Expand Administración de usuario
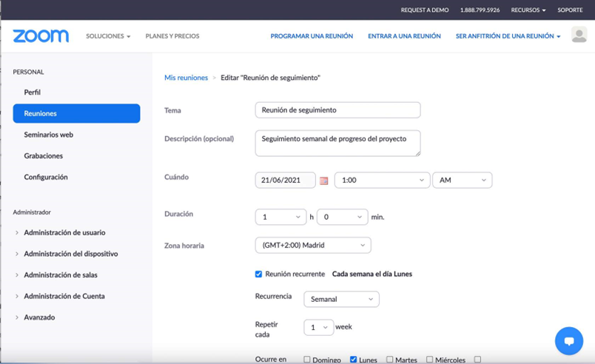The height and width of the screenshot is (364, 595). click(64, 232)
